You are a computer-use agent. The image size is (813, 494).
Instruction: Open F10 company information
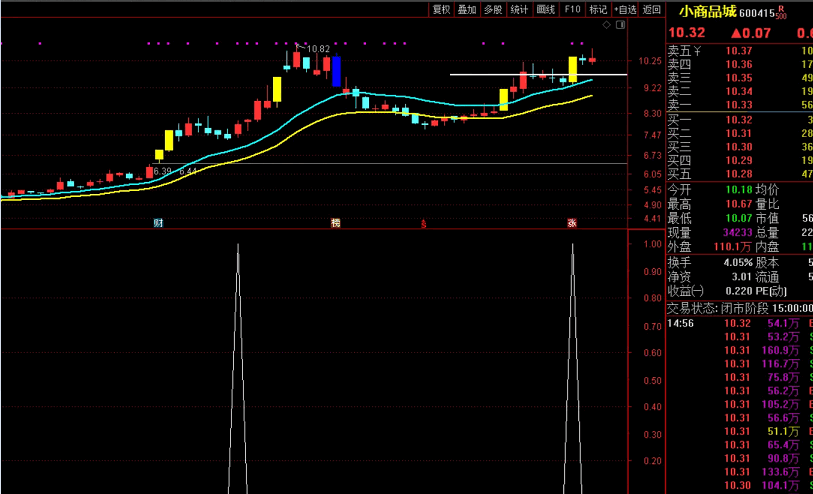(572, 9)
